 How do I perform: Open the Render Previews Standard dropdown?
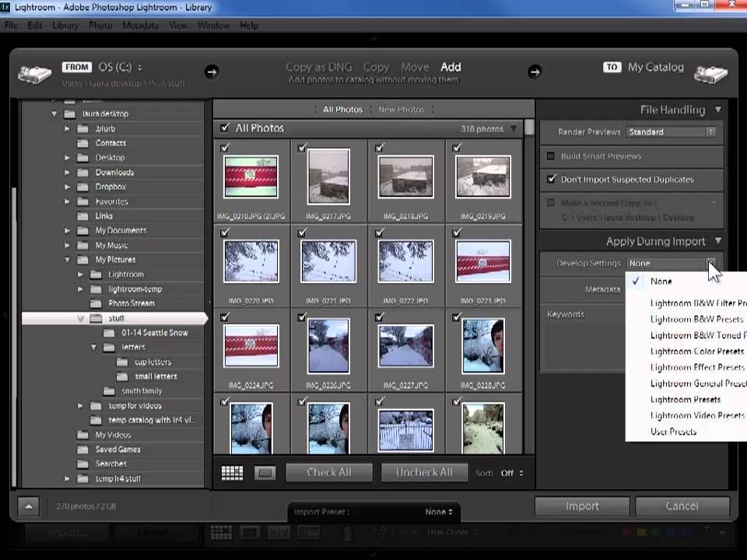(x=671, y=132)
